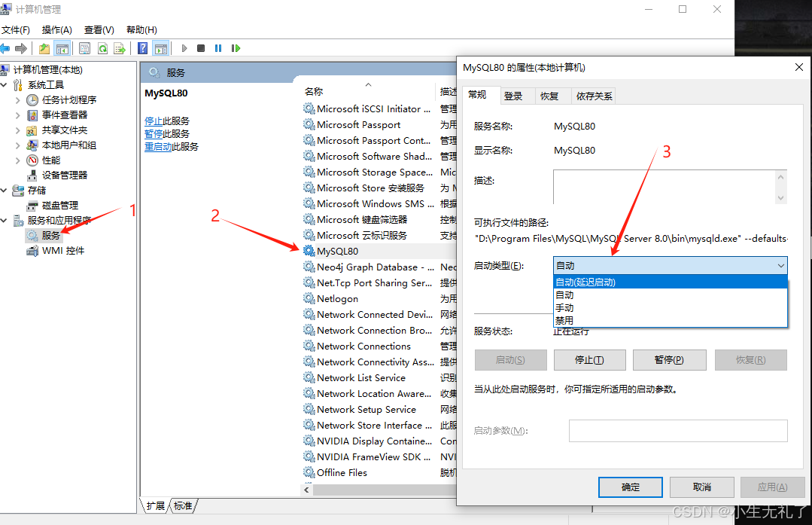Select the Neo4j Graph Database service

[x=379, y=267]
